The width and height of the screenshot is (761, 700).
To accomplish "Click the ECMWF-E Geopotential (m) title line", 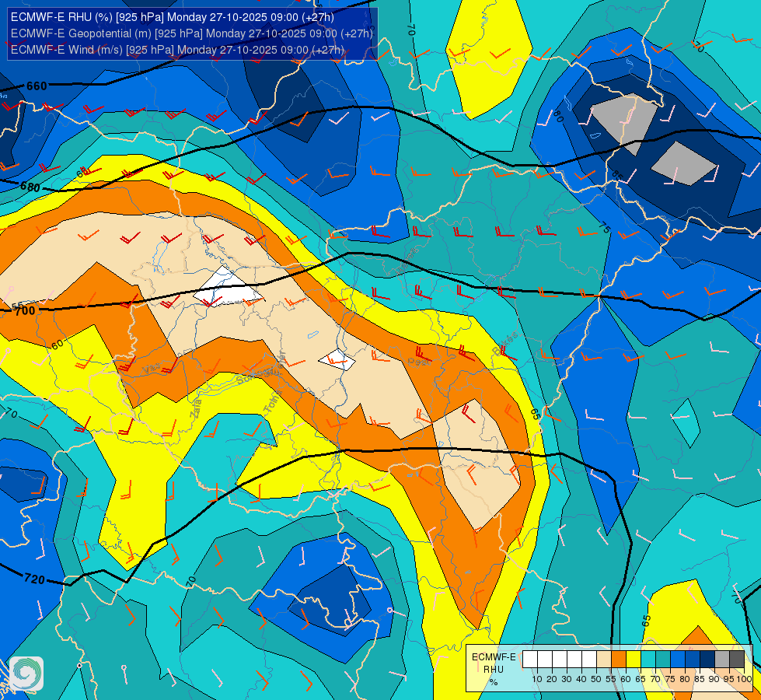I will [192, 33].
